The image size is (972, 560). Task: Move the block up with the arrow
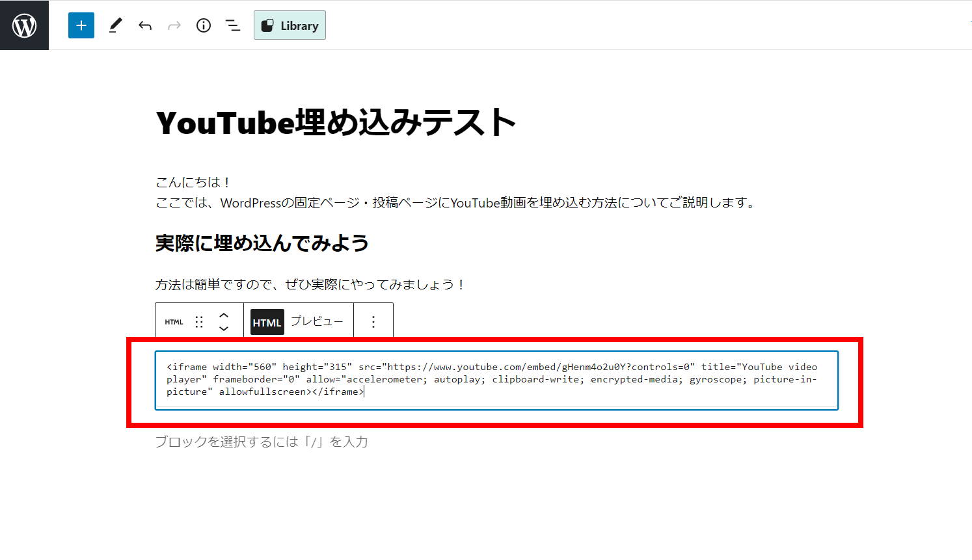(223, 315)
